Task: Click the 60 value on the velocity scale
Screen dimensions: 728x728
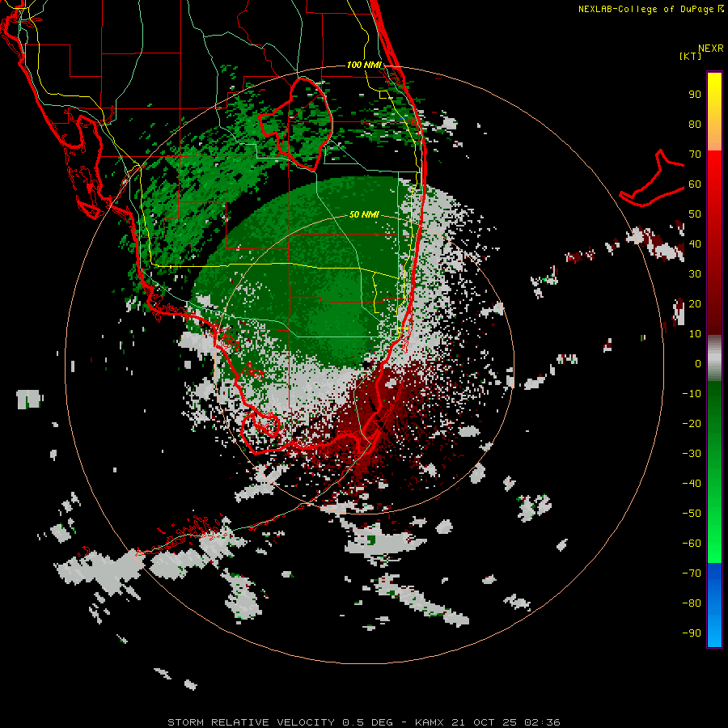Action: [695, 184]
